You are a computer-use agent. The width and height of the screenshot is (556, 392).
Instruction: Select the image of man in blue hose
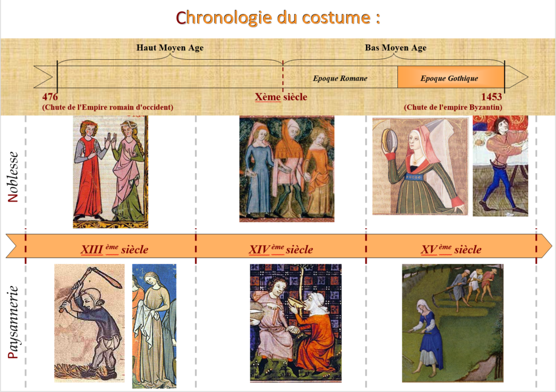500,166
